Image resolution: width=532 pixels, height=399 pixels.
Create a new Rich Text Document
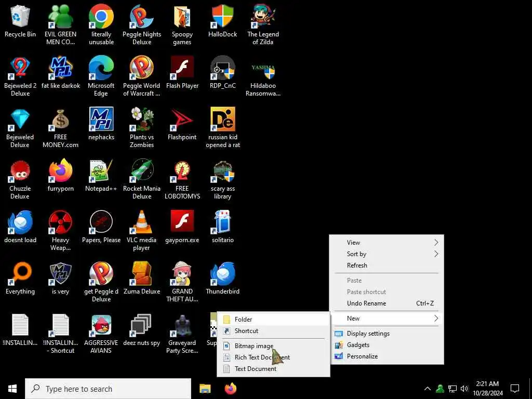point(273,357)
